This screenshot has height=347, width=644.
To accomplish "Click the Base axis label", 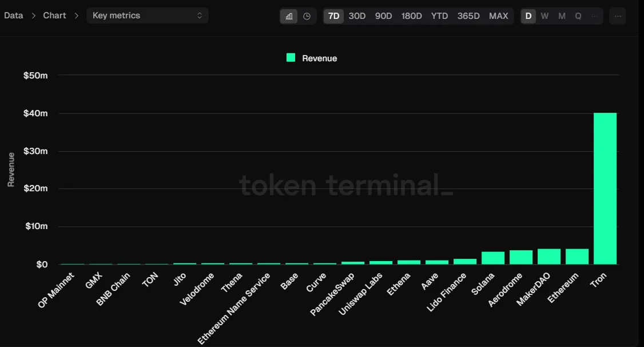I will (289, 281).
